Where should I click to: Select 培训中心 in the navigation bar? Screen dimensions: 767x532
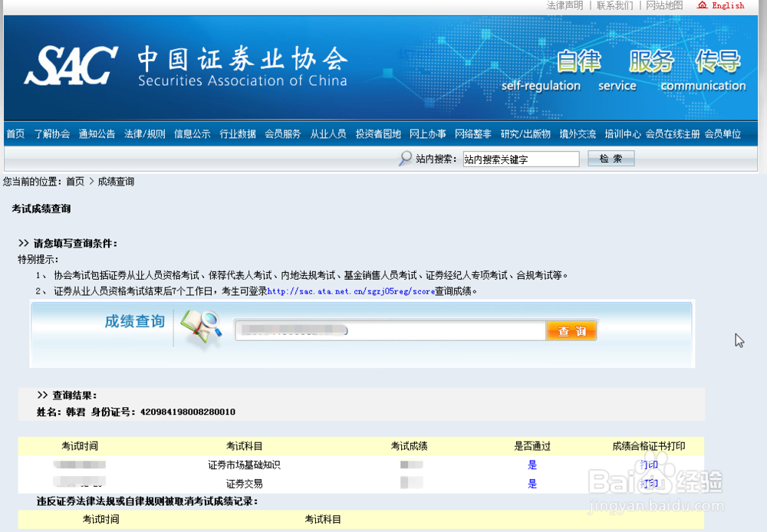(x=623, y=133)
